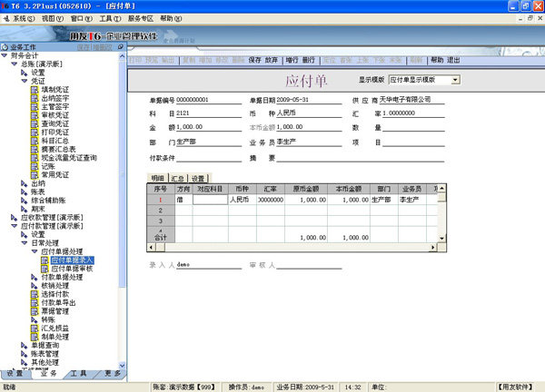Click the 保存 toolbar button
The width and height of the screenshot is (545, 392).
[x=254, y=61]
